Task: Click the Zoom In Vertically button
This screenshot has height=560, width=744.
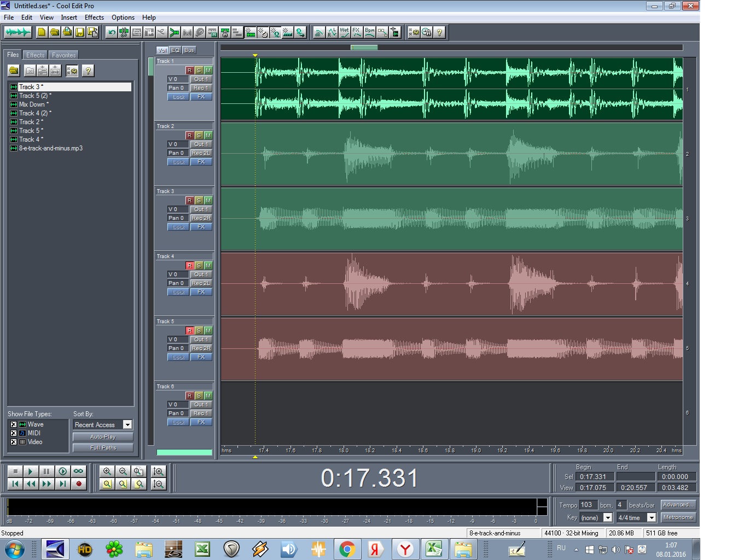Action: pos(159,471)
